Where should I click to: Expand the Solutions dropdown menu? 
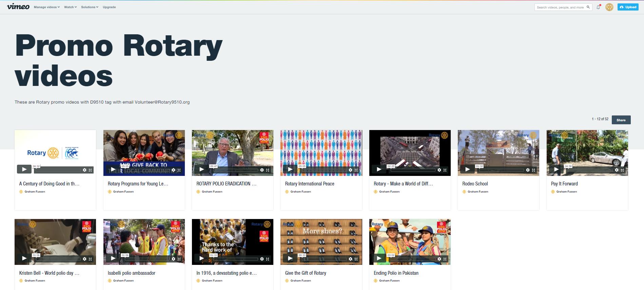pyautogui.click(x=90, y=7)
